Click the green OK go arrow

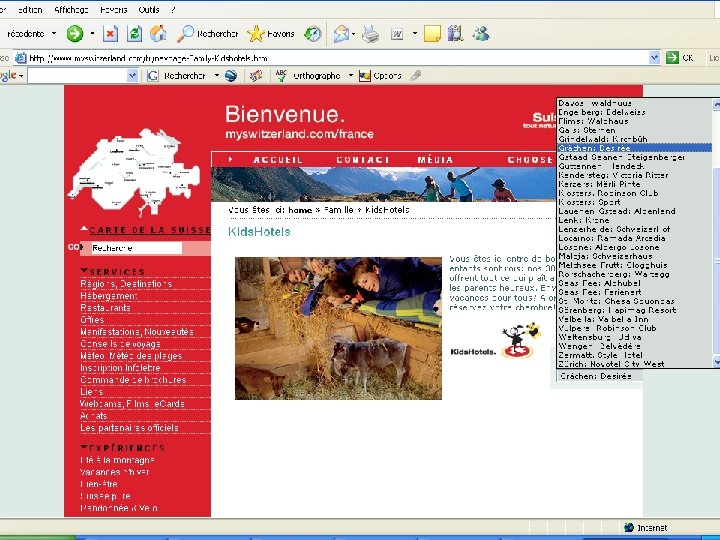coord(672,58)
